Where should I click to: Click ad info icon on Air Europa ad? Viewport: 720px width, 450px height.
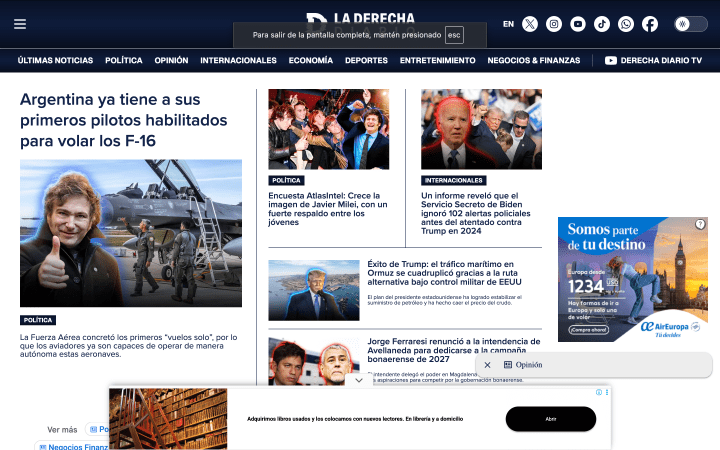700,224
